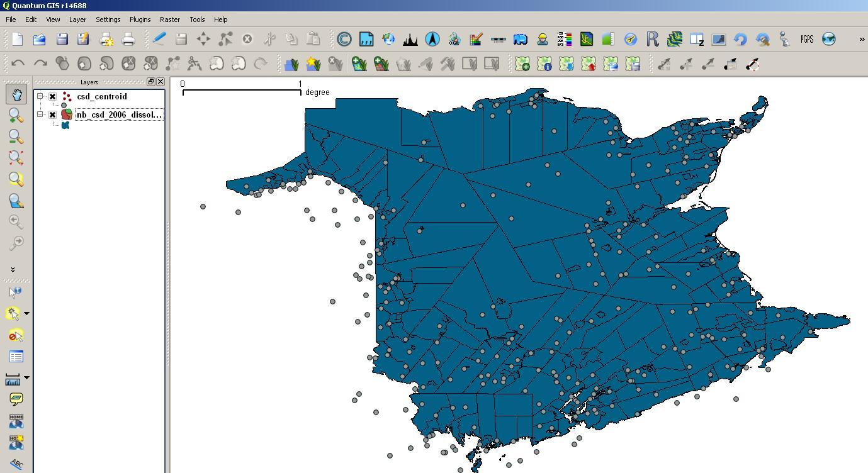Screen dimensions: 868x473
Task: Save project with floppy disk icon
Action: point(62,39)
